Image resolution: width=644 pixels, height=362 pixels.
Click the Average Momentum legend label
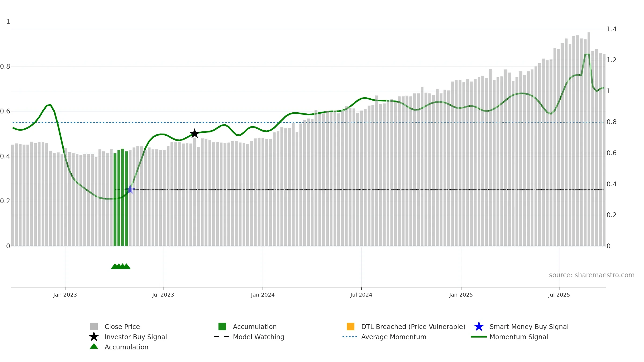pyautogui.click(x=394, y=337)
